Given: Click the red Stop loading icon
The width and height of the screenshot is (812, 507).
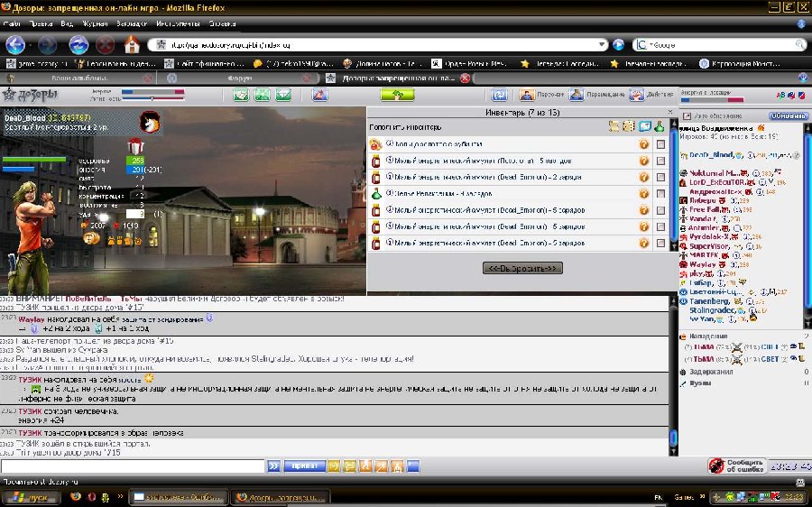Looking at the screenshot, I should [x=106, y=45].
